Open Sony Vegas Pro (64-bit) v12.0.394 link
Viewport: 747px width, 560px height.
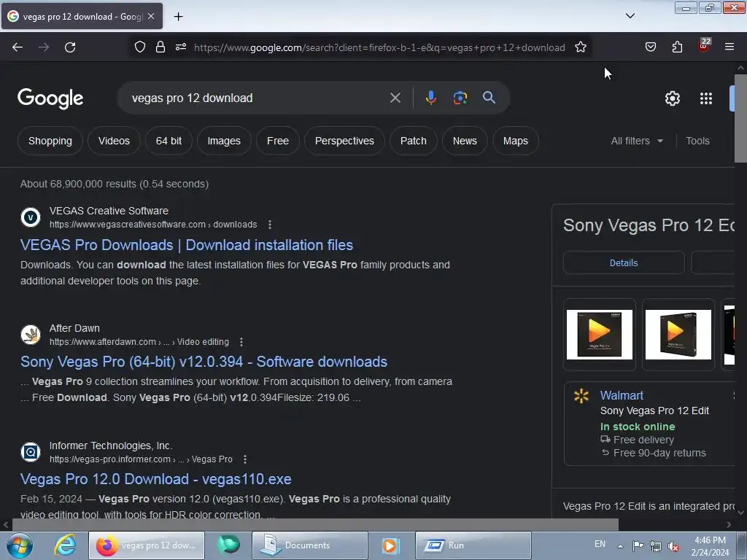pos(204,362)
